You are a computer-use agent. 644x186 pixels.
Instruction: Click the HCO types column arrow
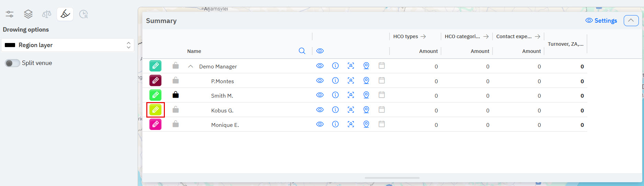pyautogui.click(x=423, y=36)
